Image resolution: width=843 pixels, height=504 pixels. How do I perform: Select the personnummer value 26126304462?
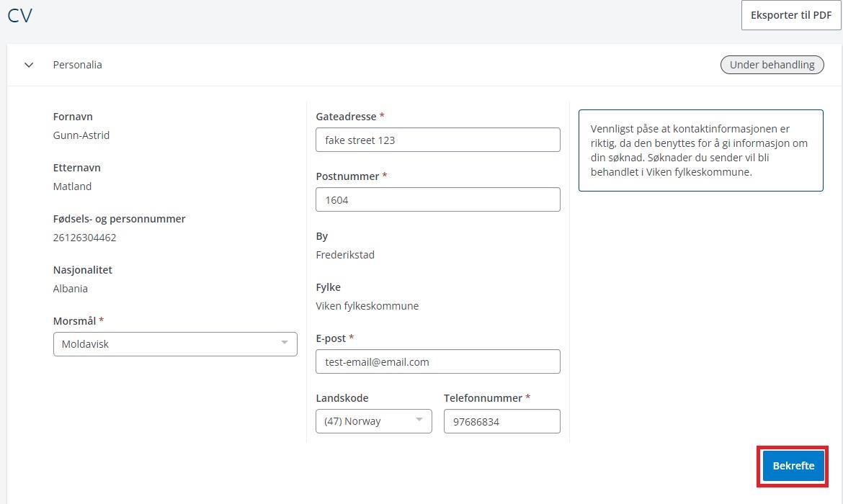click(84, 238)
